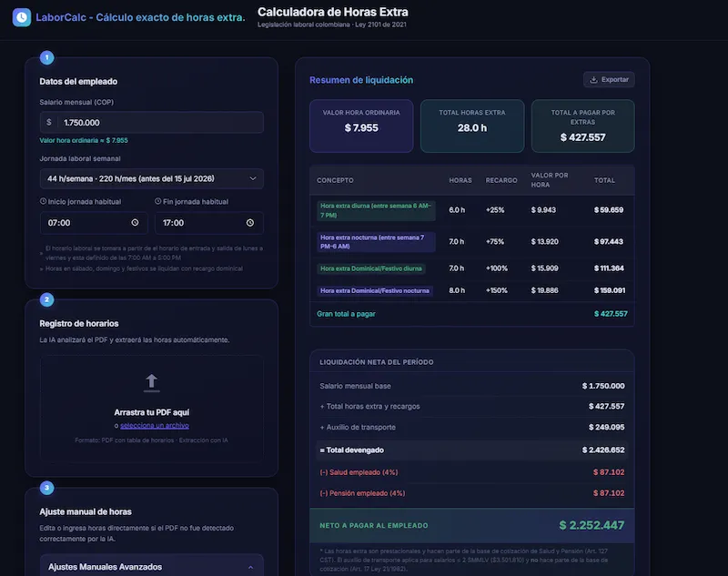Click the $ 15.909 hourly value

pyautogui.click(x=544, y=268)
